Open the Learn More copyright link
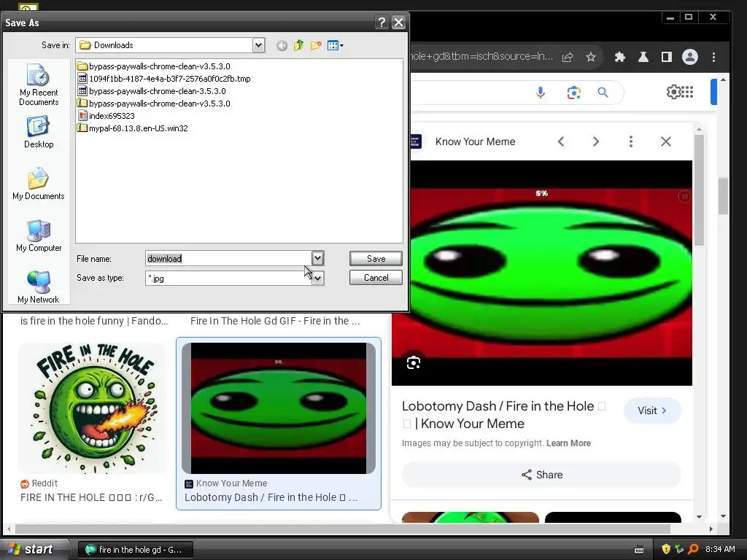This screenshot has width=747, height=560. coord(568,443)
